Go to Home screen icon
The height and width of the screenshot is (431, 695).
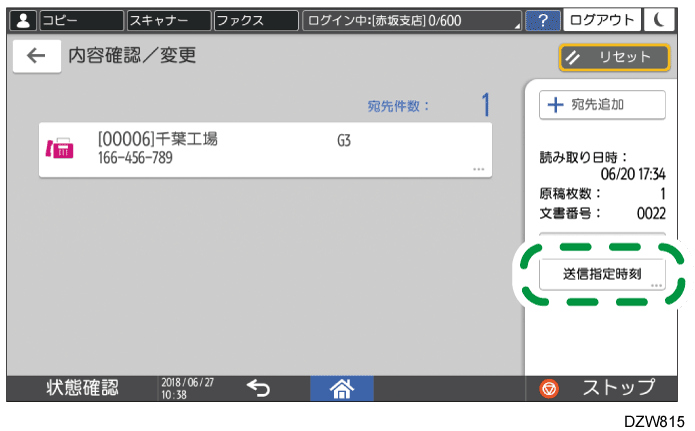pos(342,388)
